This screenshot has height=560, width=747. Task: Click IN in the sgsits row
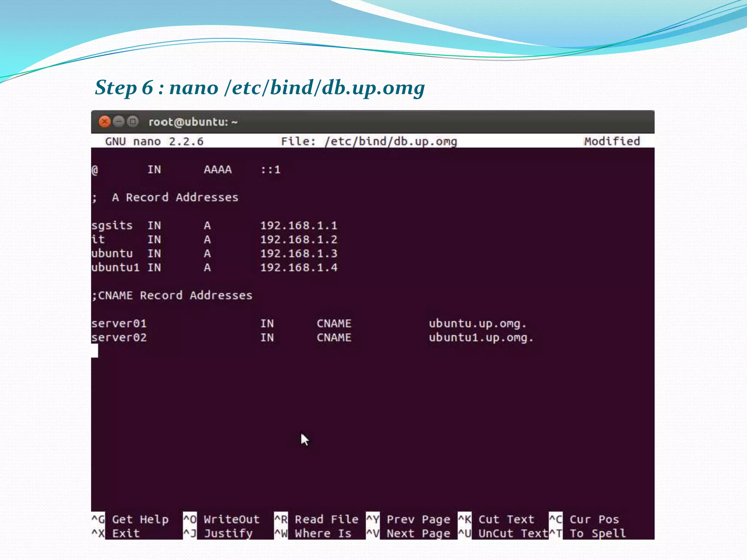(x=154, y=225)
